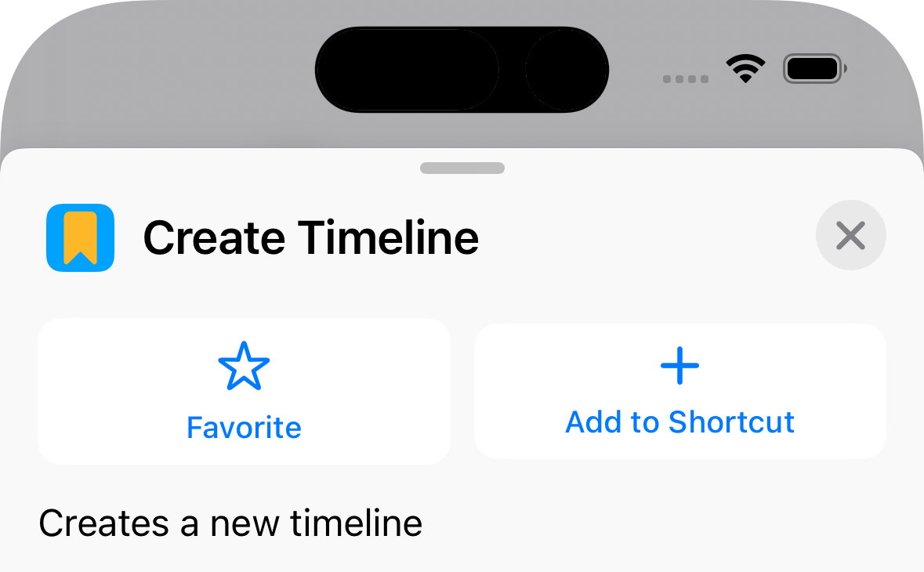Viewport: 924px width, 572px height.
Task: Tap the blue Favorite label text
Action: (244, 428)
